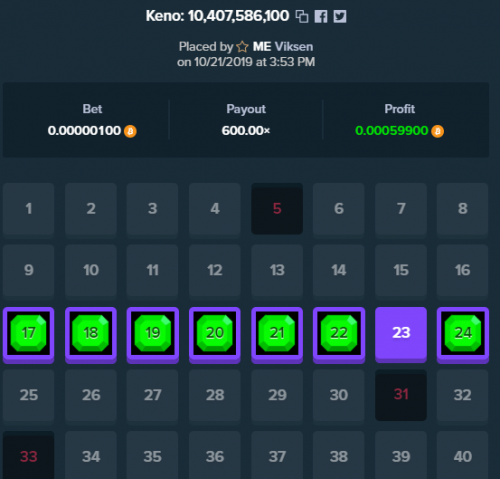Copy the Keno bet ID link icon

coord(302,16)
